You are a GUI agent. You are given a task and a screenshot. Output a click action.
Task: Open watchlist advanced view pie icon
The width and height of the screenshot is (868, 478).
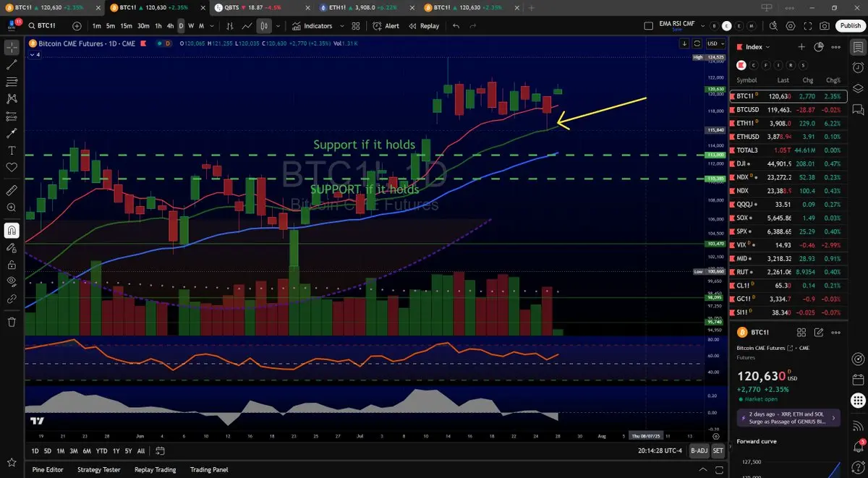click(819, 46)
